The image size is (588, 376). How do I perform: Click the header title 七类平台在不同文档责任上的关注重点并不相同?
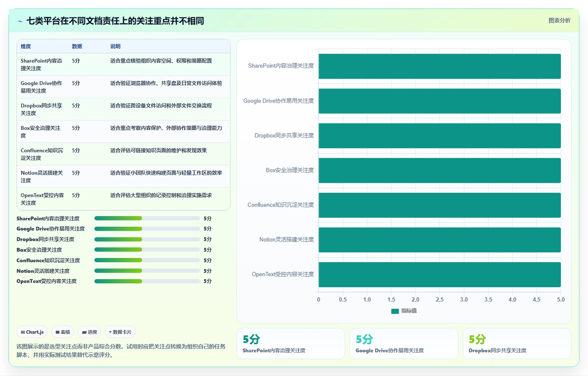(115, 21)
